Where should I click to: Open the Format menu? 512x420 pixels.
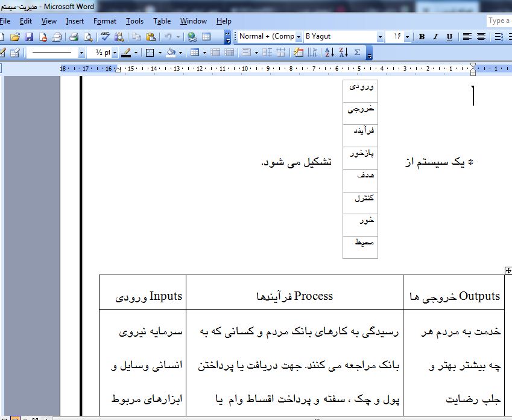(x=105, y=21)
